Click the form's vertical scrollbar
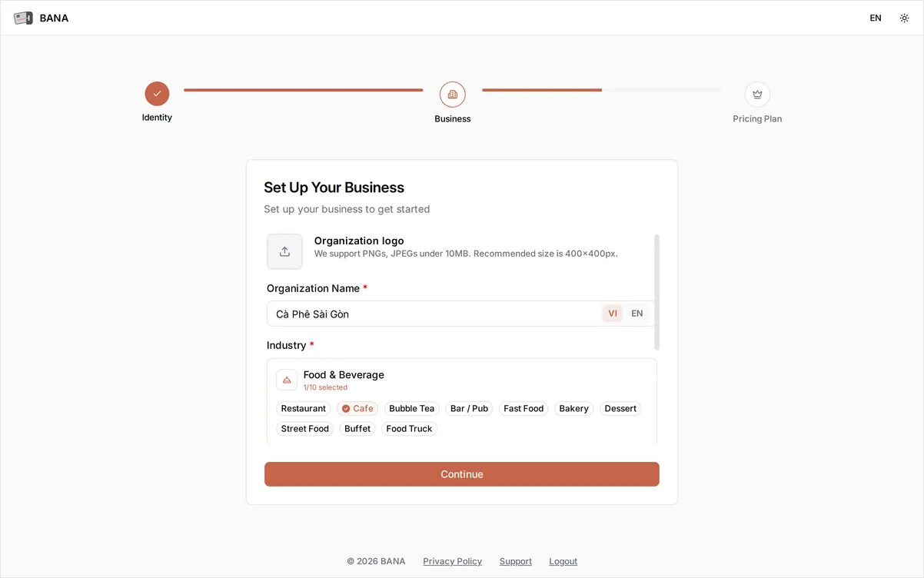Viewport: 924px width, 578px height. coord(656,292)
